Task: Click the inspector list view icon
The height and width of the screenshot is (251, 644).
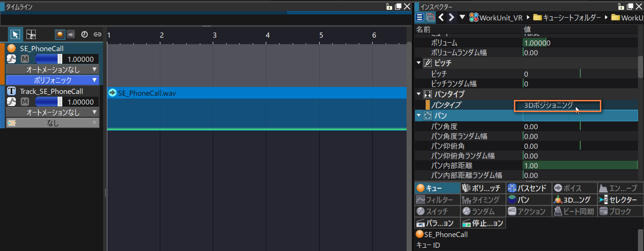Action: pos(420,18)
